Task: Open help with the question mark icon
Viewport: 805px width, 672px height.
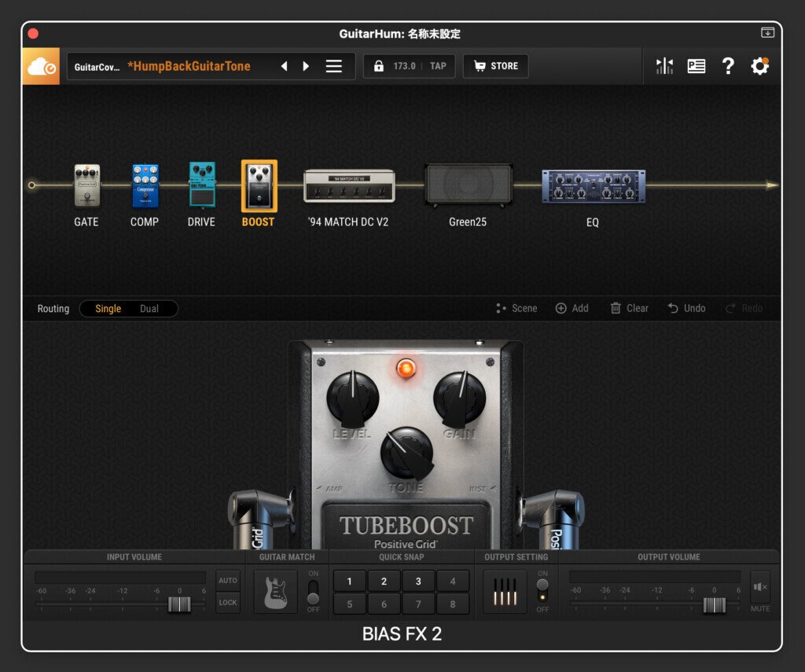Action: click(728, 66)
